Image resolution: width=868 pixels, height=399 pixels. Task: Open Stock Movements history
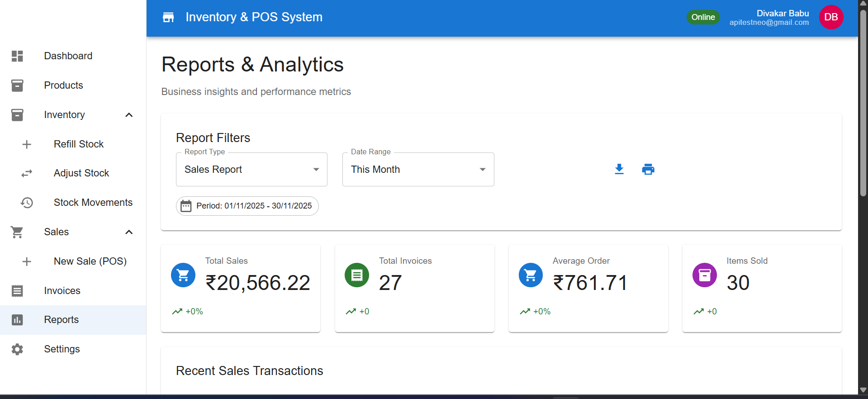coord(93,203)
